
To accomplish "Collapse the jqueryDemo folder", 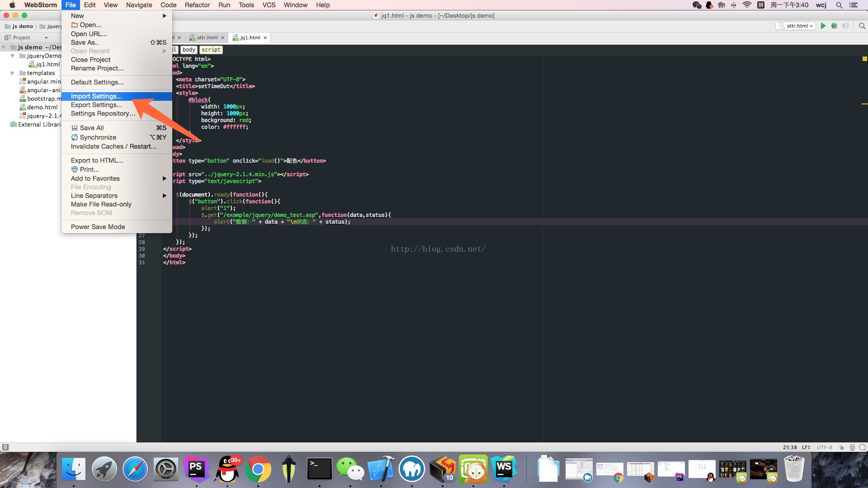I will (13, 56).
